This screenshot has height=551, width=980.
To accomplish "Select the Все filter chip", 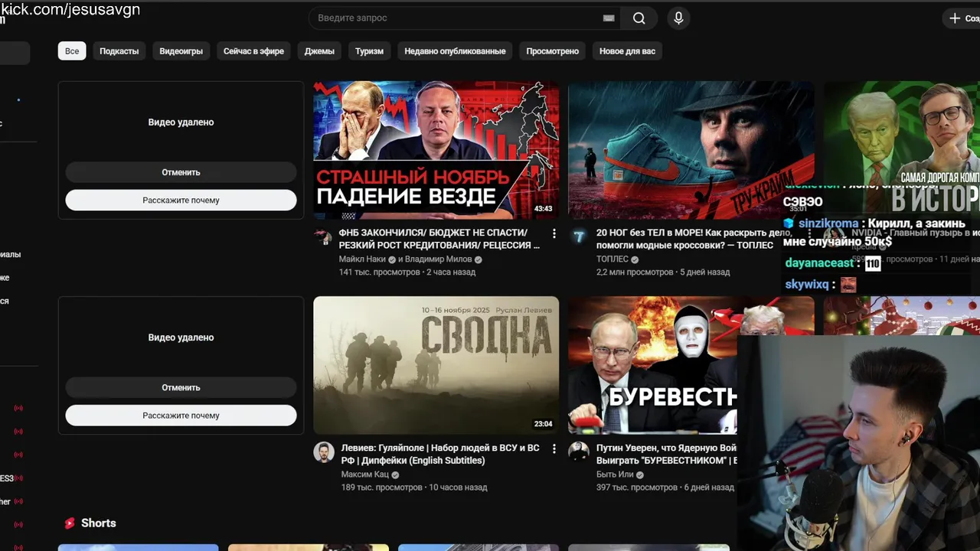I will 72,51.
